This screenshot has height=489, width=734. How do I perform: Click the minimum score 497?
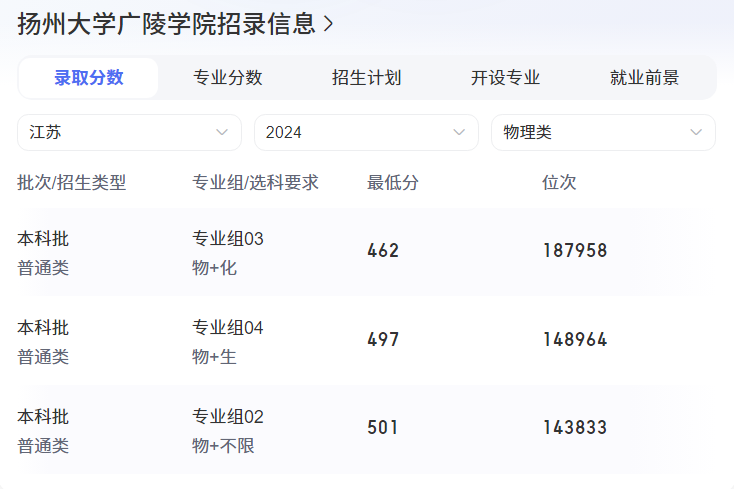[x=383, y=340]
